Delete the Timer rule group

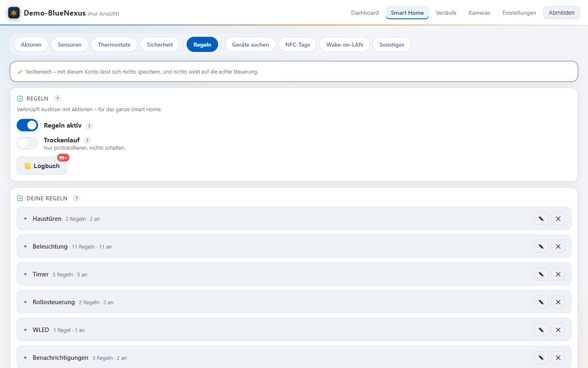point(558,274)
